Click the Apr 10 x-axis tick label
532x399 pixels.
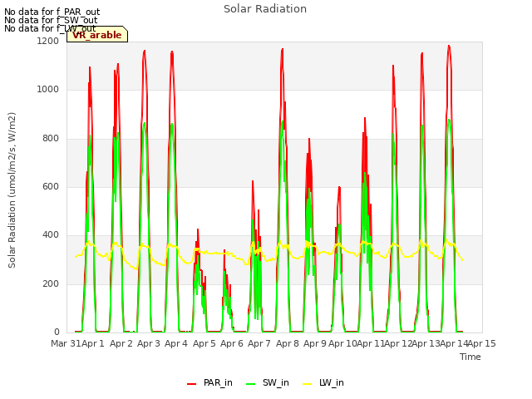pyautogui.click(x=342, y=343)
